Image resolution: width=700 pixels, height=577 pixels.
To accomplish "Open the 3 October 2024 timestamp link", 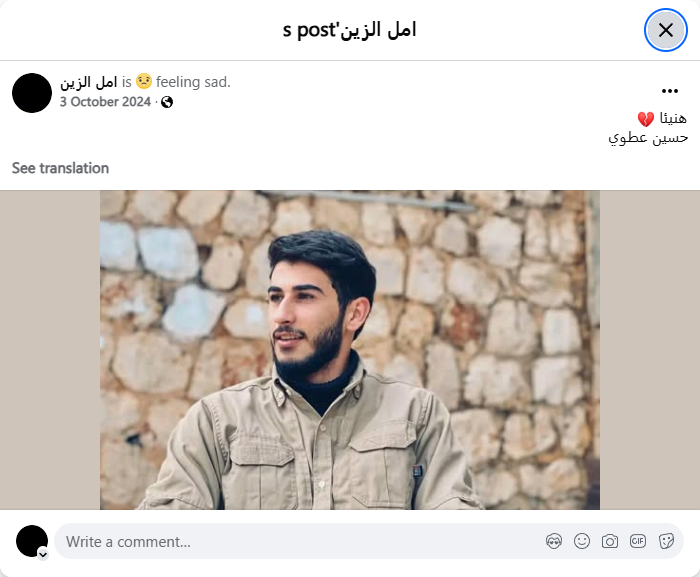I will [x=105, y=102].
